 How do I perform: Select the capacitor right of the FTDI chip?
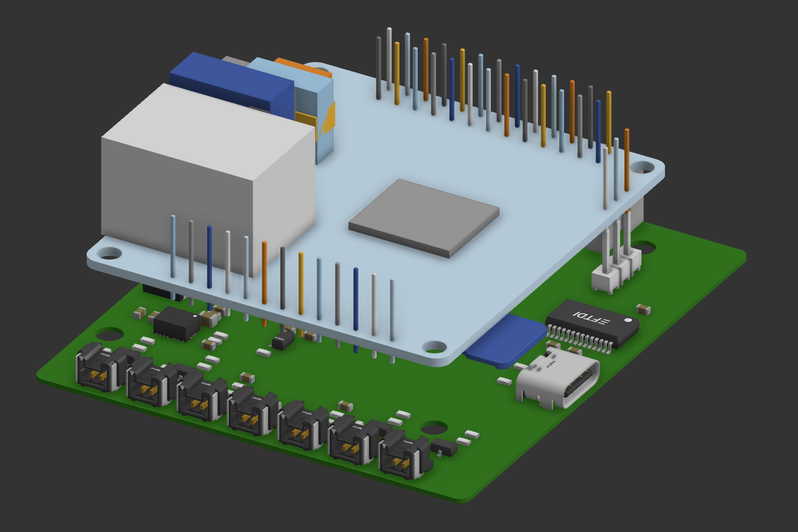click(643, 309)
